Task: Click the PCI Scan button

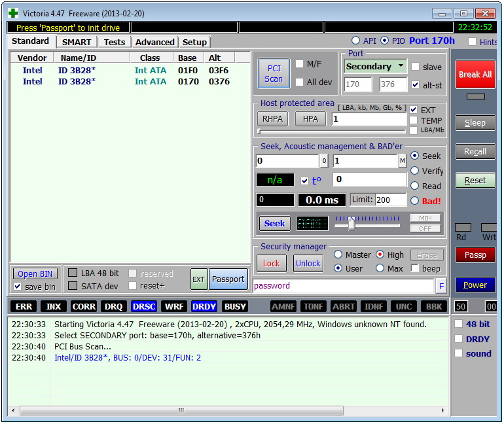Action: click(274, 73)
